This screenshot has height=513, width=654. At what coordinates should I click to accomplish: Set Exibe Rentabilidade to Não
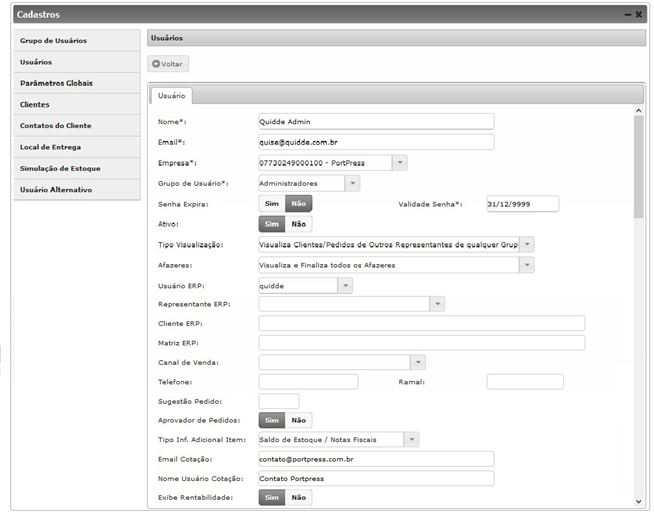coord(299,498)
